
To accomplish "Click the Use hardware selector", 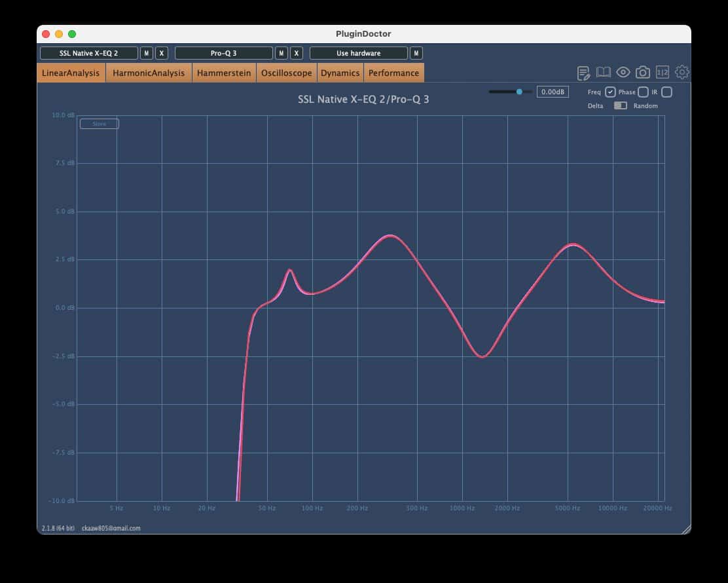I will click(358, 53).
